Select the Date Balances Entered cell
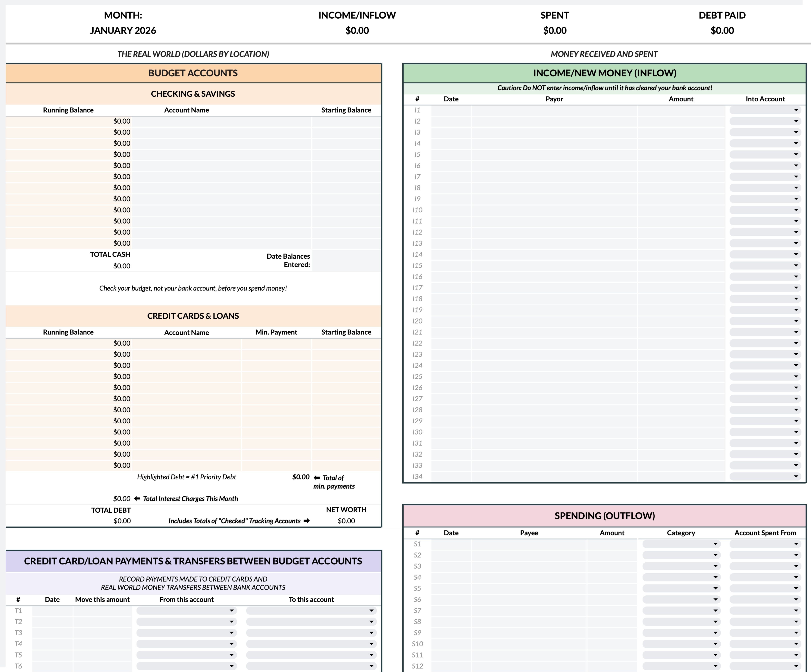This screenshot has height=672, width=811. pyautogui.click(x=346, y=261)
